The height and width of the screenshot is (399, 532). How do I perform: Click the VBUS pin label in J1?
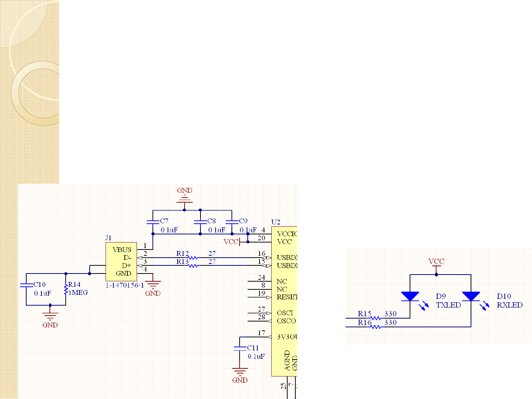(x=122, y=250)
